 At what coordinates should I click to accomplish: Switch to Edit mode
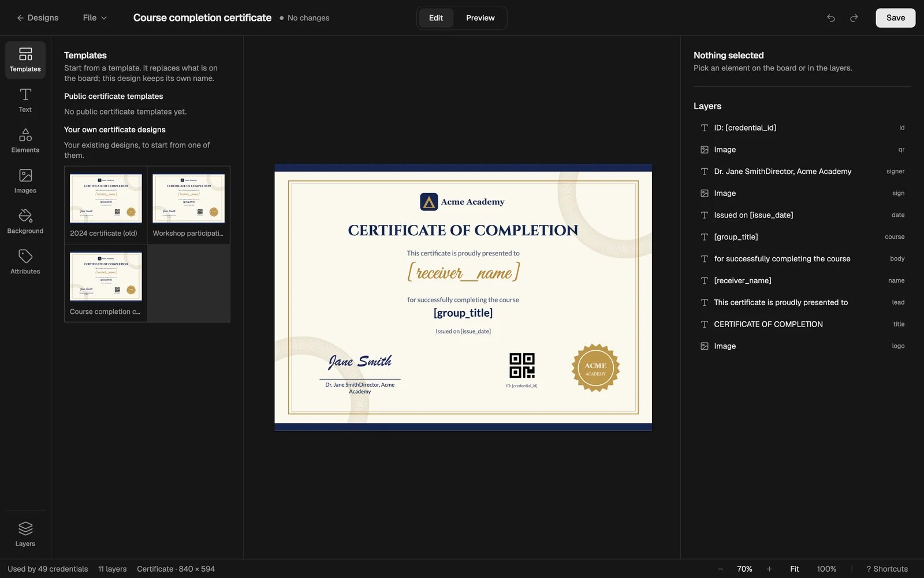coord(436,18)
